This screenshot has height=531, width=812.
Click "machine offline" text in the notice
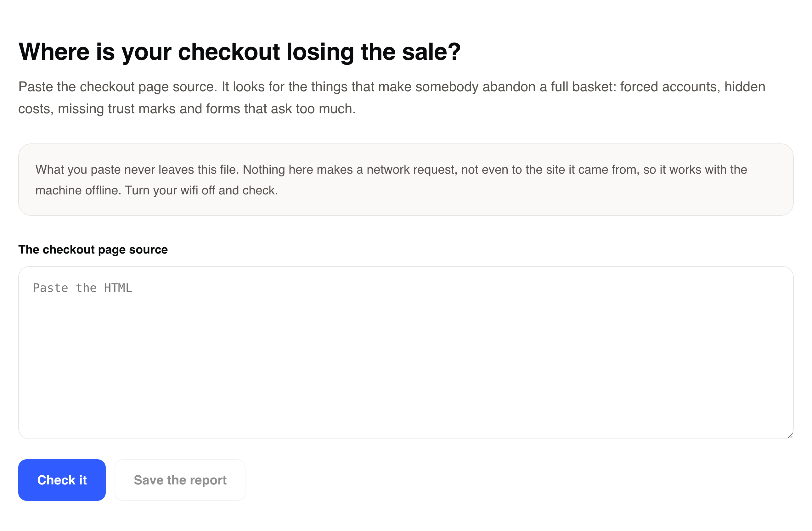pyautogui.click(x=78, y=190)
